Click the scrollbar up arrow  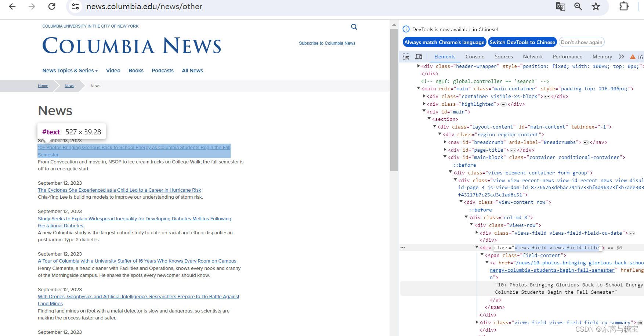(394, 25)
